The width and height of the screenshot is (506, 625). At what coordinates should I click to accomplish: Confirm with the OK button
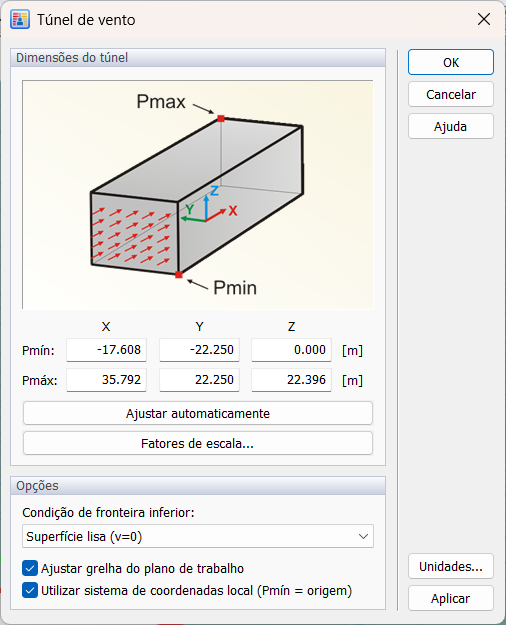(451, 62)
